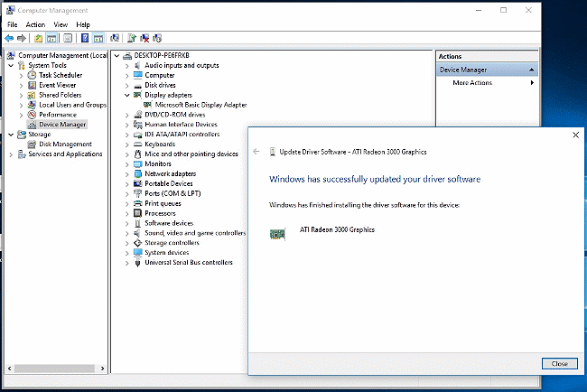Image resolution: width=587 pixels, height=392 pixels.
Task: Expand the Storage node in left tree
Action: pos(11,135)
